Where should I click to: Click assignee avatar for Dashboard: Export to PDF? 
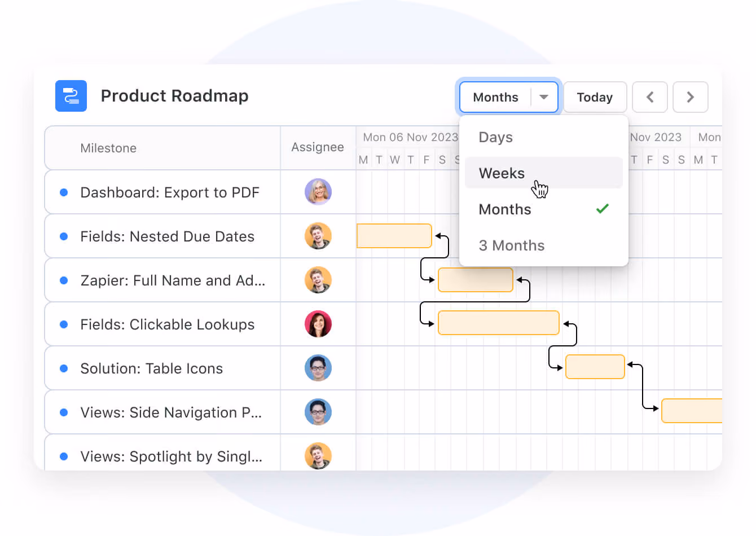318,192
